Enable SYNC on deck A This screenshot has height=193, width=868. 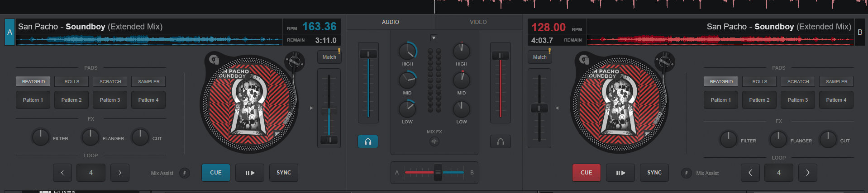pos(284,173)
